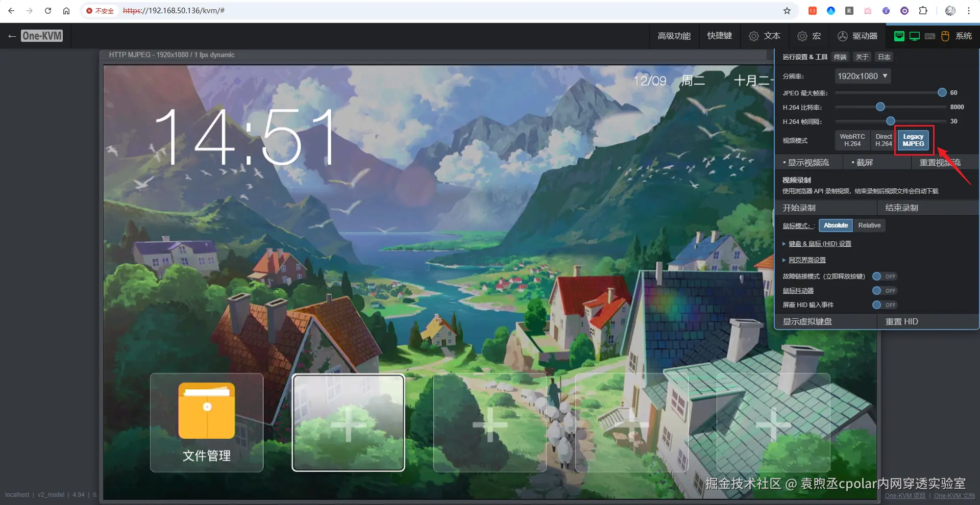The image size is (980, 505).
Task: Open the browser three-dot menu
Action: [x=969, y=11]
